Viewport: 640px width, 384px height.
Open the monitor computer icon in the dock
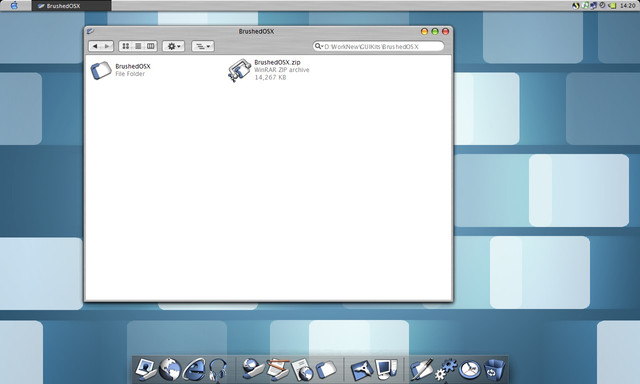pos(386,368)
